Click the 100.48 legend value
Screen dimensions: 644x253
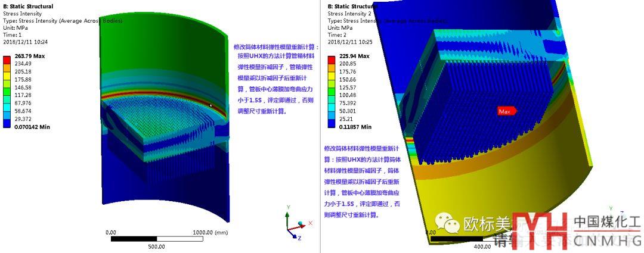(347, 95)
